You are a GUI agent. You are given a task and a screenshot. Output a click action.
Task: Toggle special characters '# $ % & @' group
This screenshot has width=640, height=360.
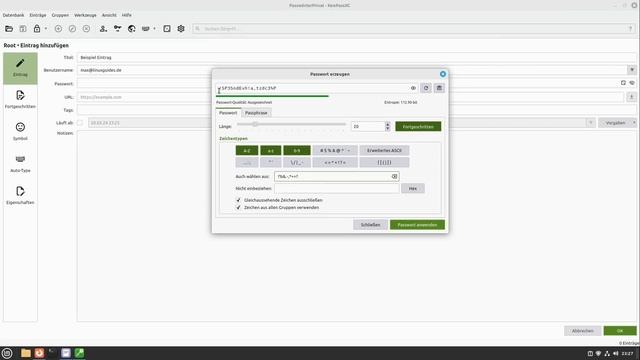[335, 151]
